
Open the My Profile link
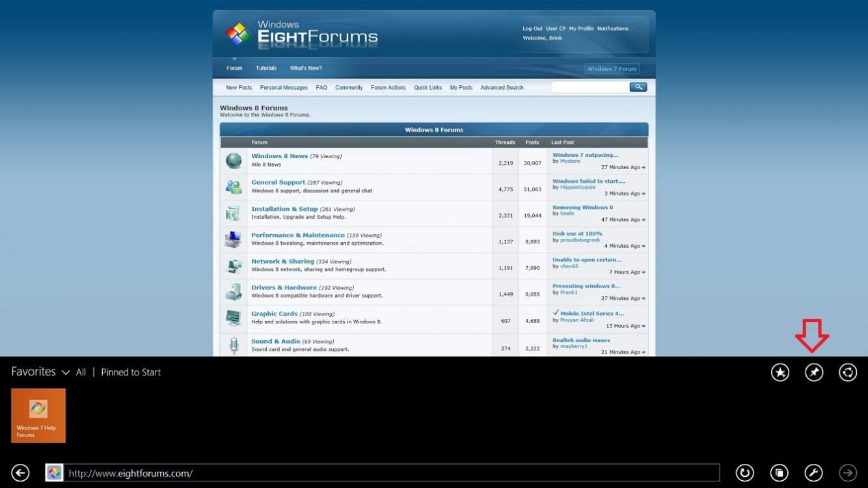click(x=581, y=29)
